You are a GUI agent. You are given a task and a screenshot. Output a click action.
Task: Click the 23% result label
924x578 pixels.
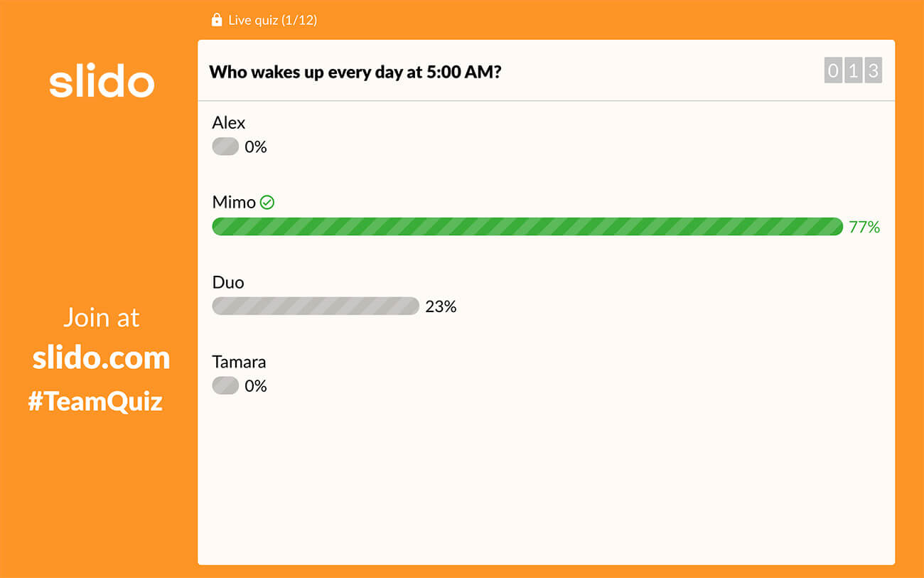pyautogui.click(x=441, y=306)
